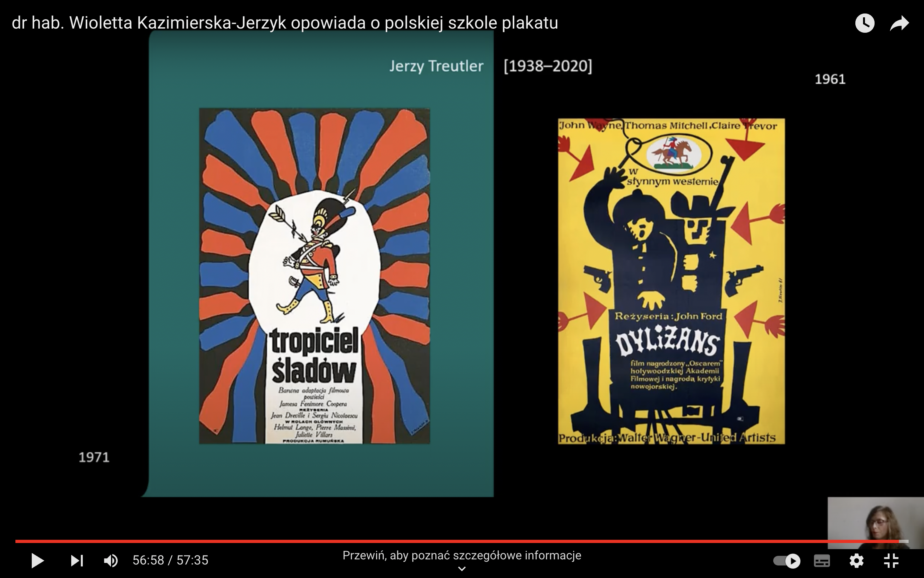Click the presenter webcam thumbnail

pyautogui.click(x=876, y=523)
